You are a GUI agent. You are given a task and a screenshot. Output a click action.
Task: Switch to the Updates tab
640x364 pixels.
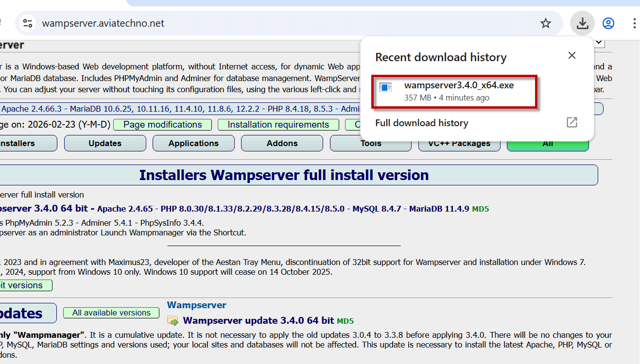click(105, 143)
